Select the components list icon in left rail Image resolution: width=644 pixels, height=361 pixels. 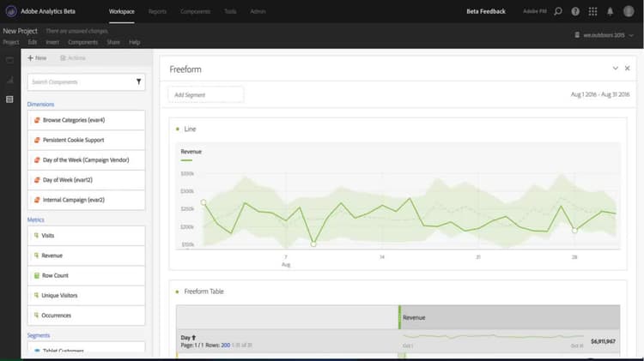point(9,99)
